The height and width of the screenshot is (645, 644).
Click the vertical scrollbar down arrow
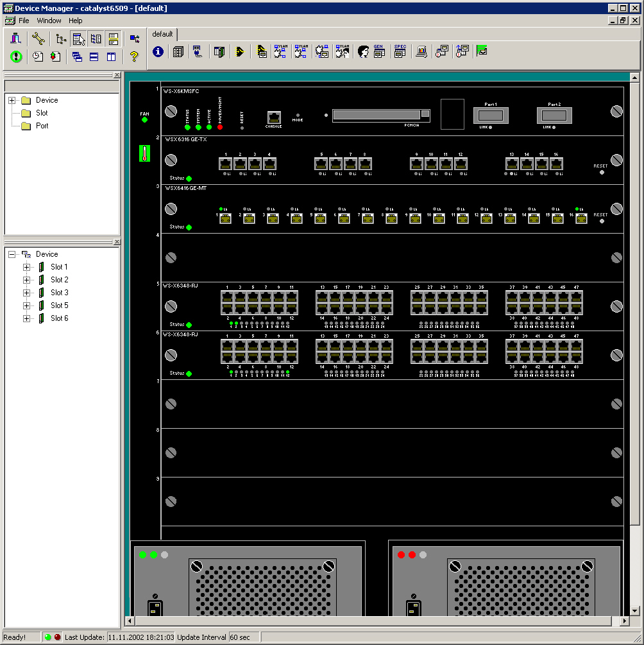[634, 611]
